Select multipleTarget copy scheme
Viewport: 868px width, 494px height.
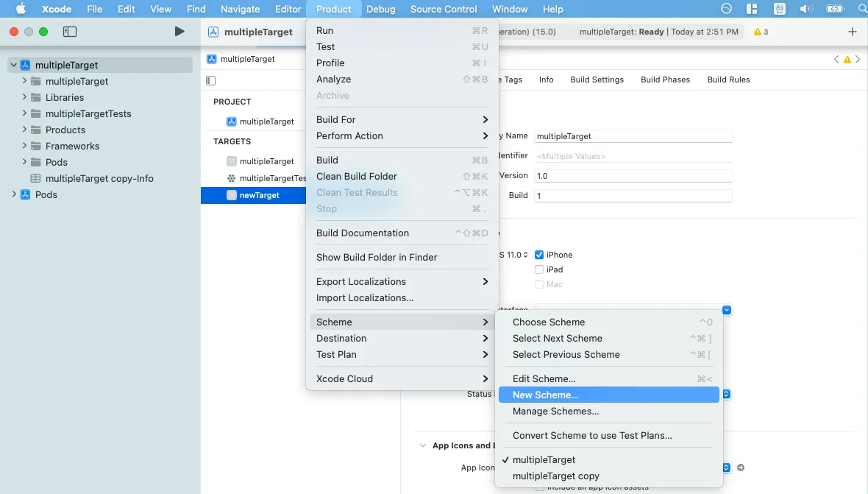point(608,476)
